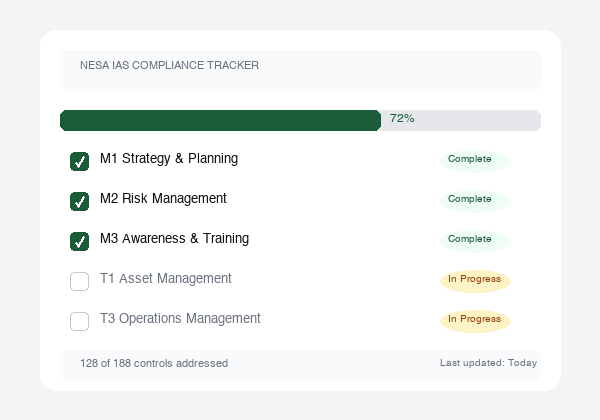Image resolution: width=600 pixels, height=420 pixels.
Task: Click the 72% compliance progress bar
Action: (x=300, y=120)
